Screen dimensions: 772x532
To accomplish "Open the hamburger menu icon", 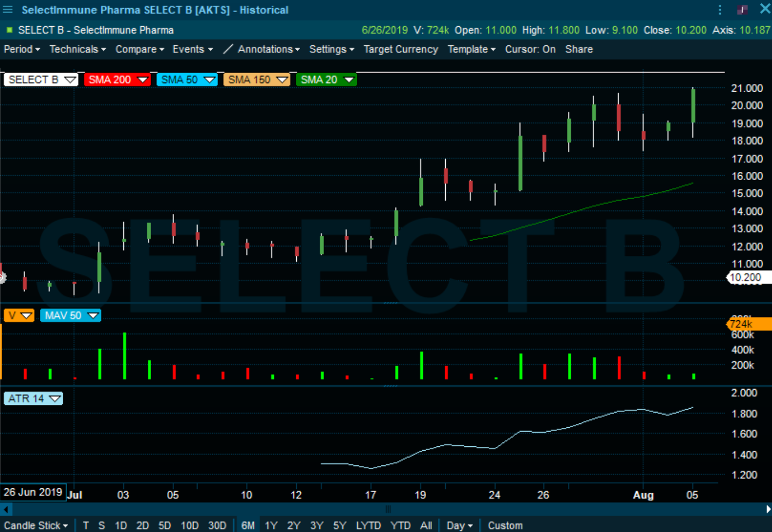I will (x=8, y=10).
